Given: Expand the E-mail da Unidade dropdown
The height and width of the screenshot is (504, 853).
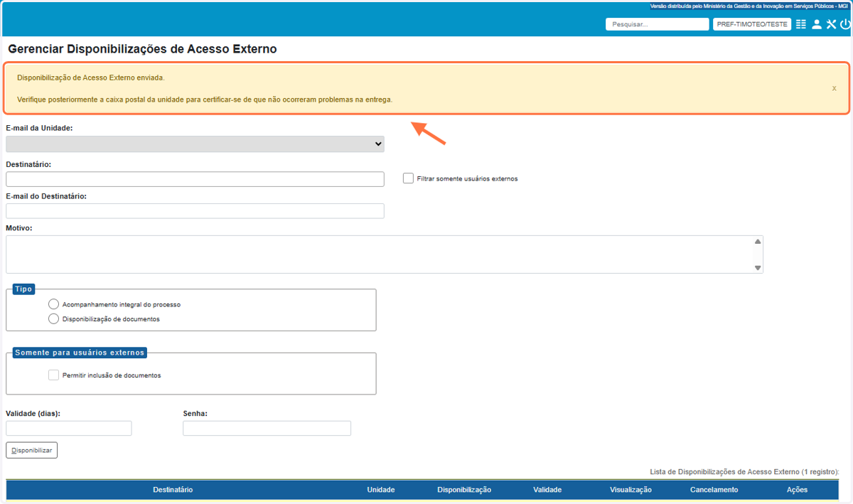Looking at the screenshot, I should [195, 144].
